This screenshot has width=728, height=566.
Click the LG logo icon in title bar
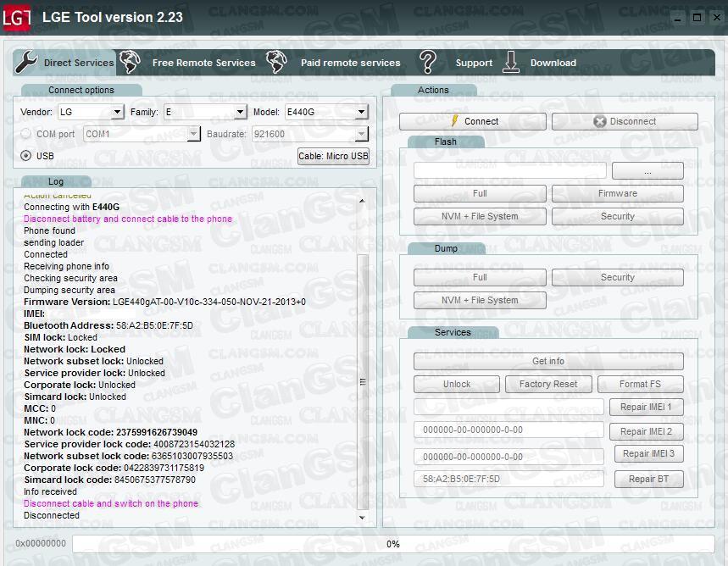click(17, 18)
